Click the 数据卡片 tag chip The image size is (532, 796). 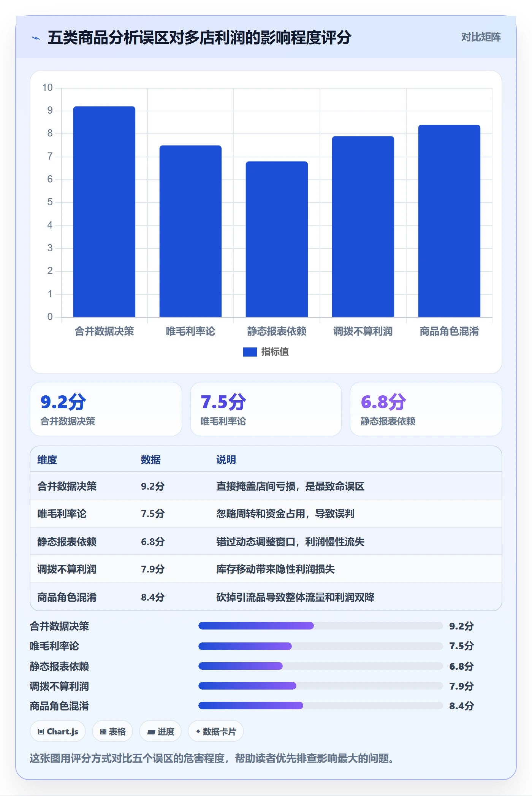click(216, 731)
